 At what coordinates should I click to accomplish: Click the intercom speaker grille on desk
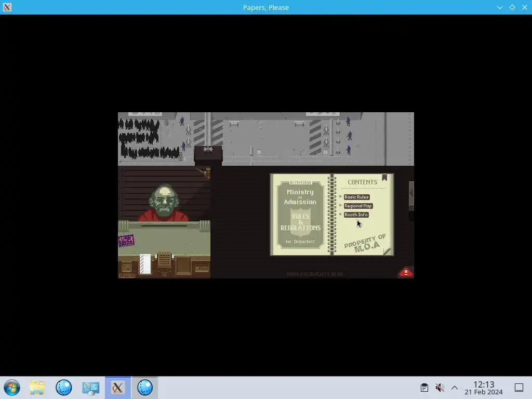click(164, 259)
